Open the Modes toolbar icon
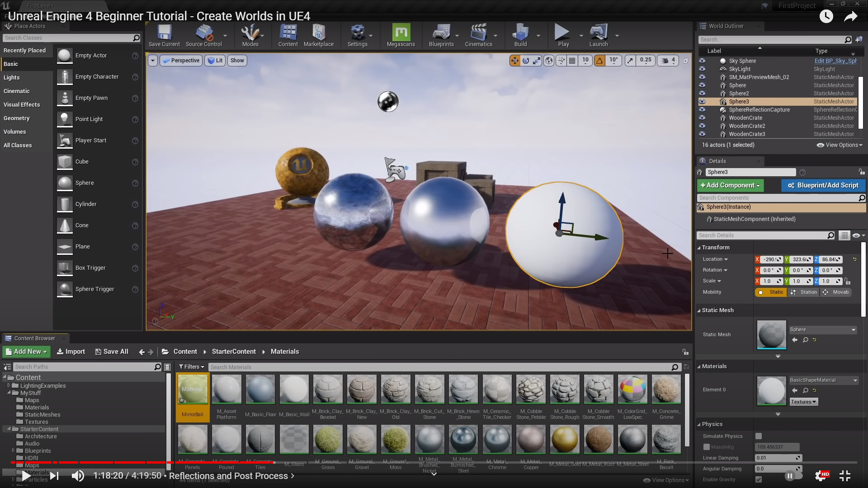Image resolution: width=868 pixels, height=488 pixels. [250, 35]
